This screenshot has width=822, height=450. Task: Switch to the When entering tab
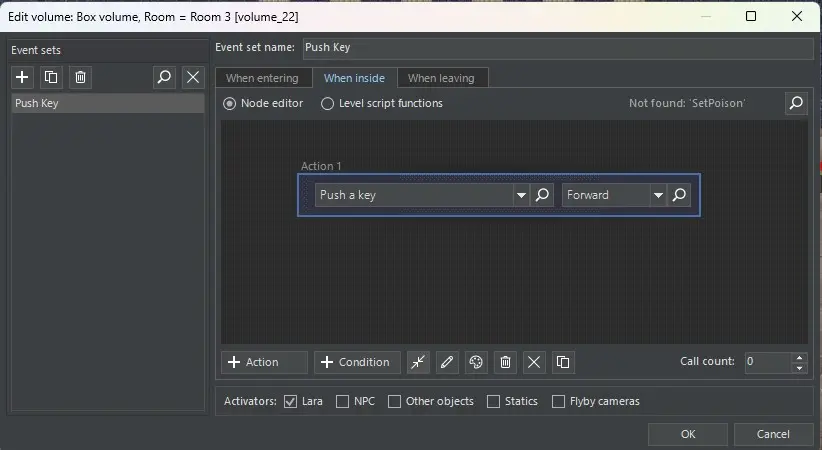click(262, 78)
